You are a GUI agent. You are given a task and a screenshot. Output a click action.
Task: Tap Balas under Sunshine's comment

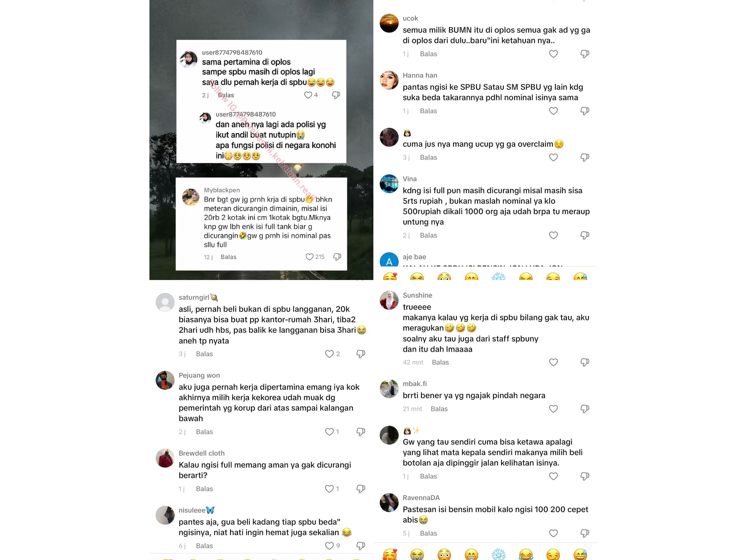point(440,362)
